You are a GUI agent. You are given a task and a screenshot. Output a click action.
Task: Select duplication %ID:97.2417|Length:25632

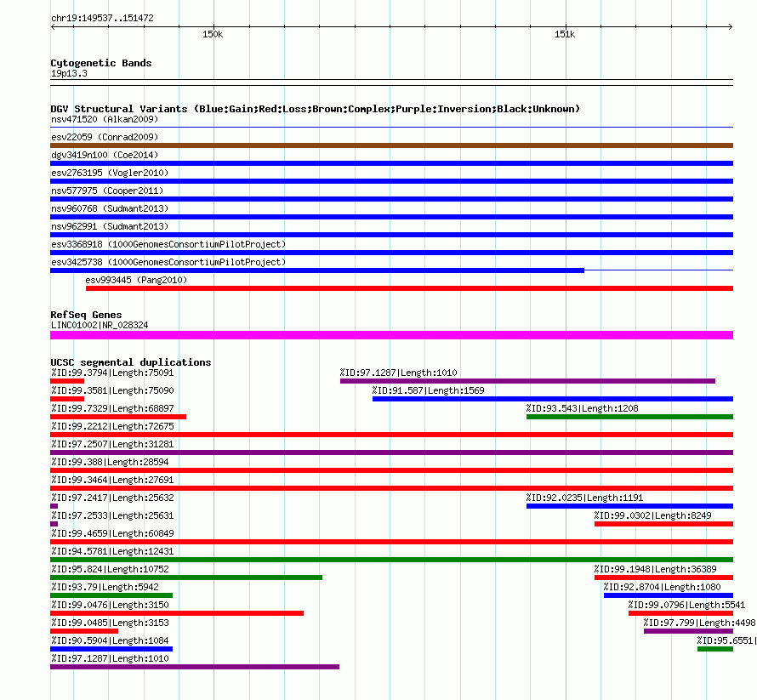[x=112, y=498]
